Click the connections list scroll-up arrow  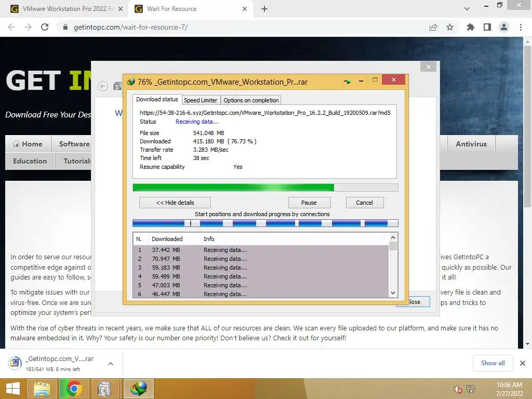point(393,237)
